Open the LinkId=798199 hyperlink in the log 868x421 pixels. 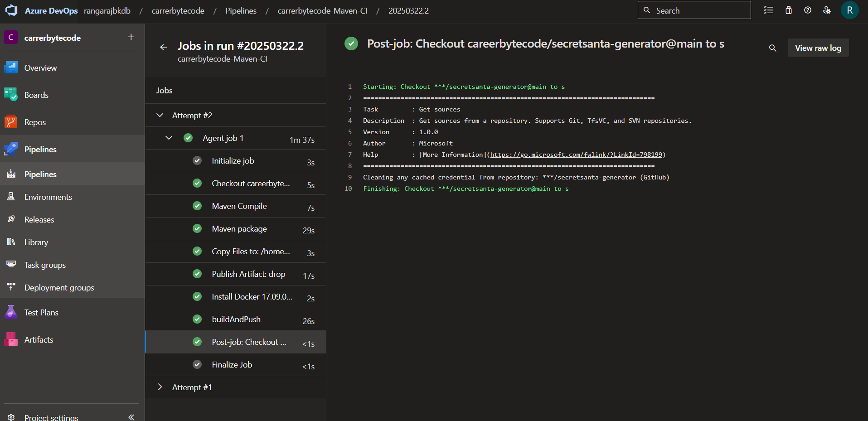coord(576,155)
